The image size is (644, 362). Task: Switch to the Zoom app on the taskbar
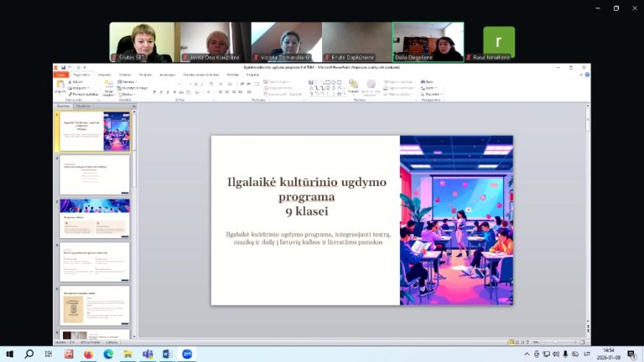tap(187, 354)
